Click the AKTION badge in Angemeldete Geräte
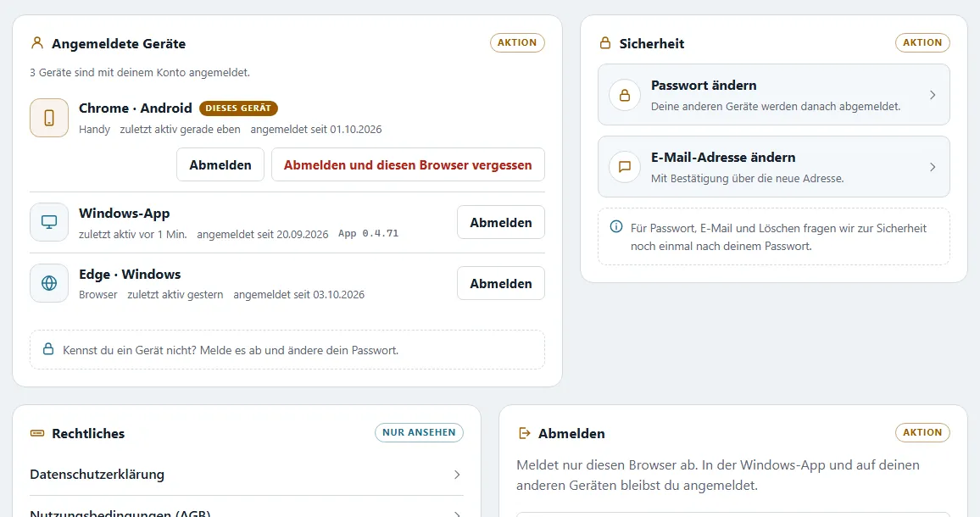This screenshot has height=517, width=980. click(517, 42)
